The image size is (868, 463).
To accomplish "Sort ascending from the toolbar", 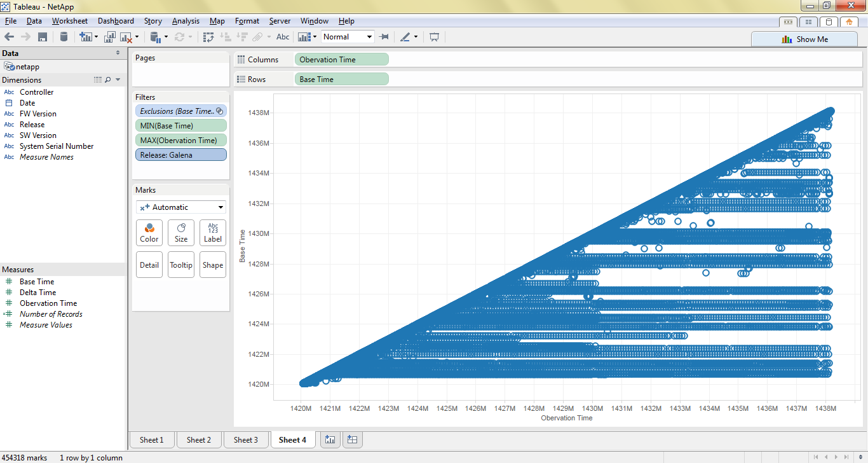I will pos(225,37).
